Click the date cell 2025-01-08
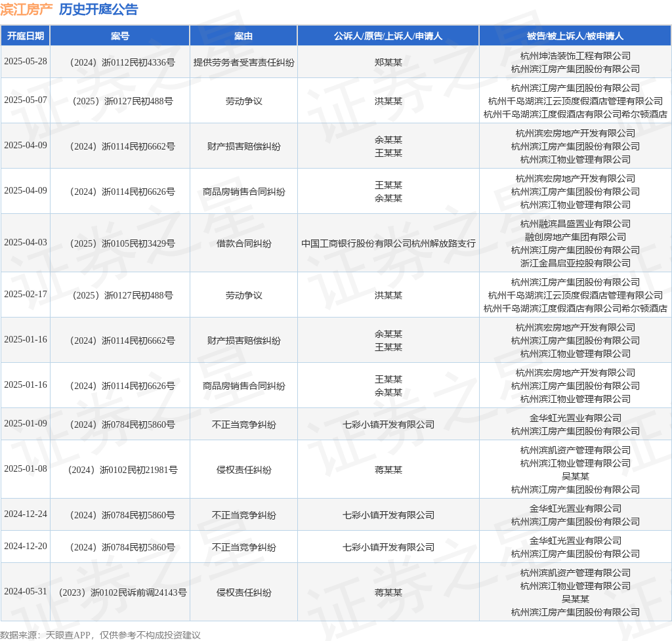Image resolution: width=672 pixels, height=641 pixels. coord(26,468)
